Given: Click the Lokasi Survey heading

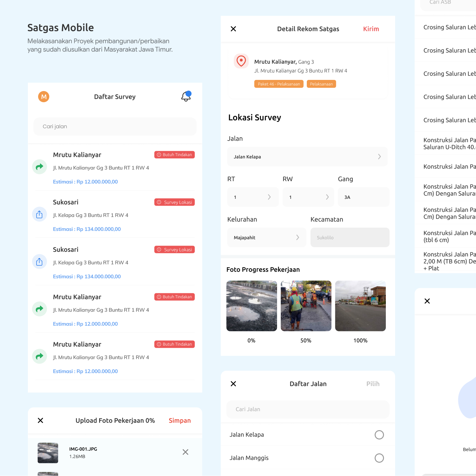Looking at the screenshot, I should pyautogui.click(x=255, y=118).
